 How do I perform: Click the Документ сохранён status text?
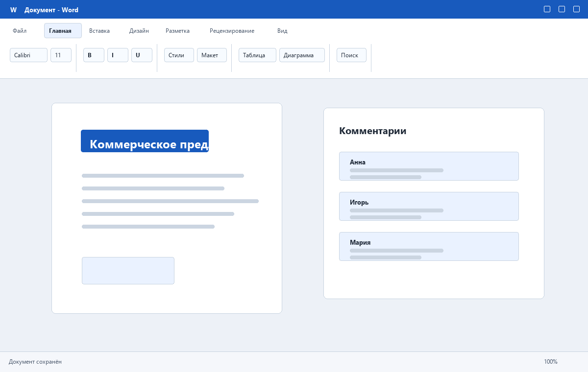pyautogui.click(x=35, y=362)
